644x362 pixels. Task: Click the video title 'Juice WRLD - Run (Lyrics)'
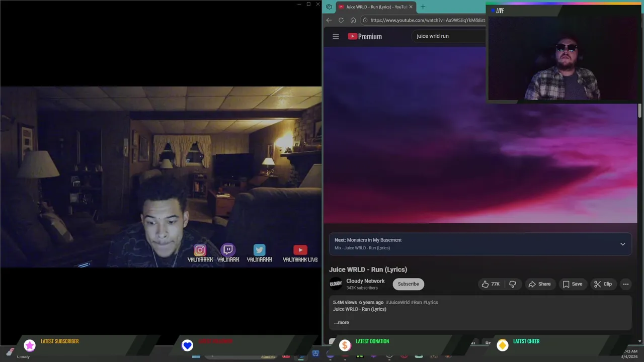click(368, 269)
